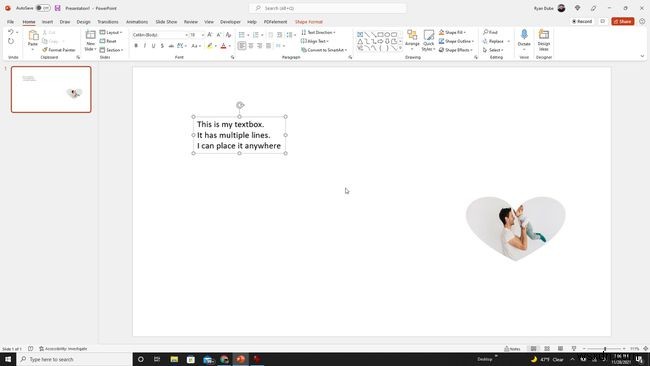Toggle Justify paragraph alignment
This screenshot has width=650, height=366.
click(x=269, y=46)
